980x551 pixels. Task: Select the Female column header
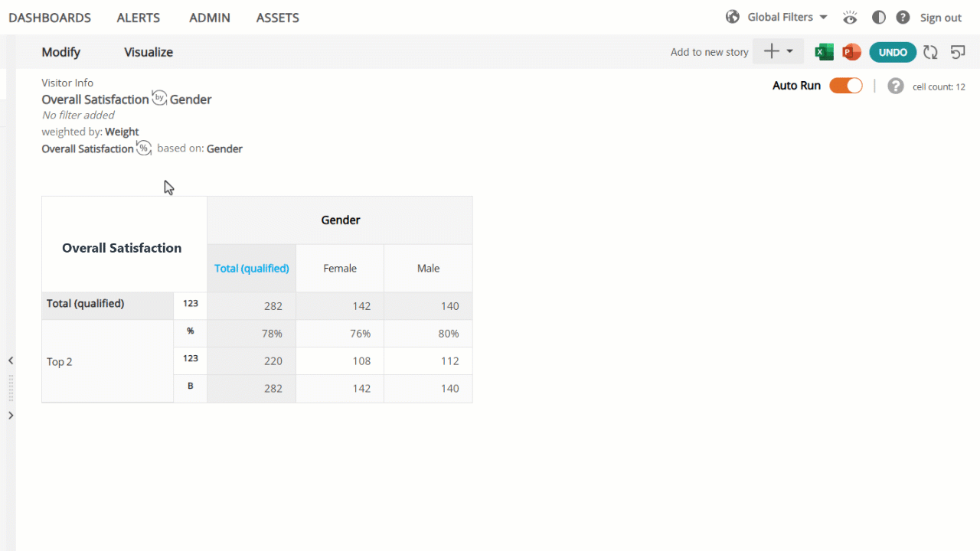340,268
